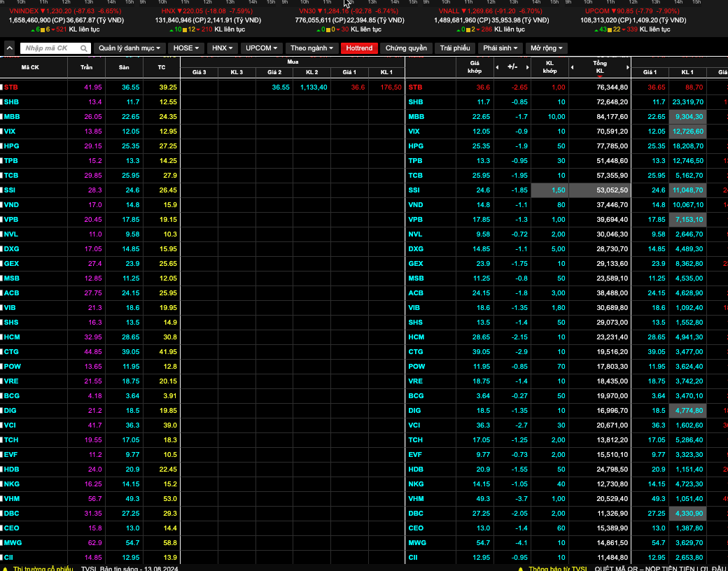
Task: Click the HPG ceiling price 29.15
Action: (93, 146)
